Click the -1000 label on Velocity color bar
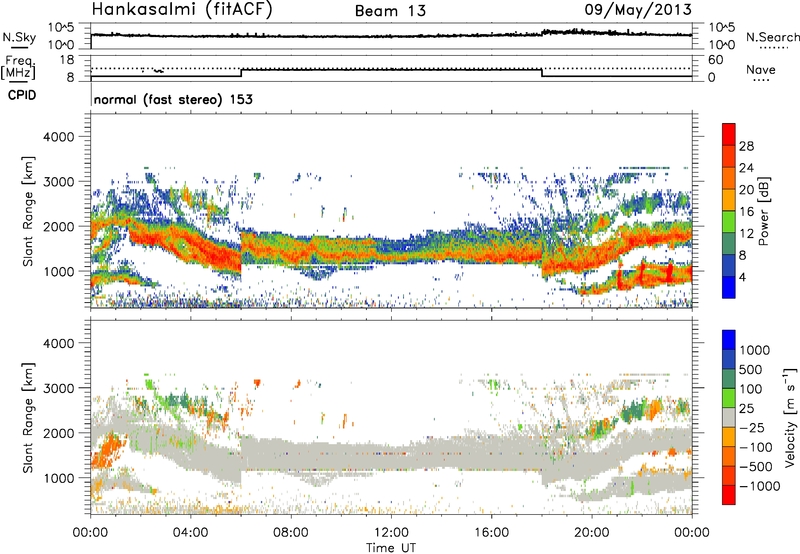The width and height of the screenshot is (800, 554). 760,486
